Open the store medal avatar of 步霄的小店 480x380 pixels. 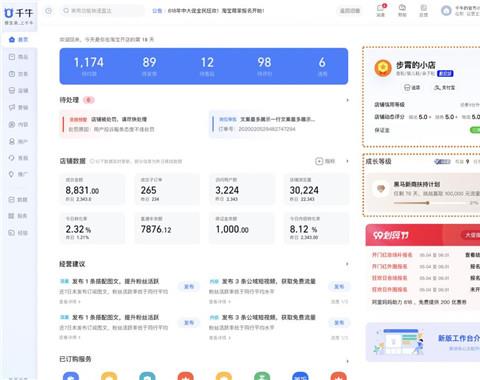(x=383, y=68)
